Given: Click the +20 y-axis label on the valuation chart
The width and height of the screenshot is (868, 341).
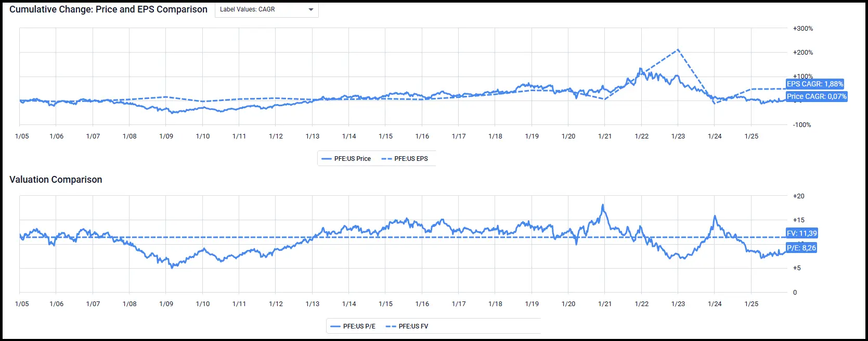Looking at the screenshot, I should (x=798, y=196).
